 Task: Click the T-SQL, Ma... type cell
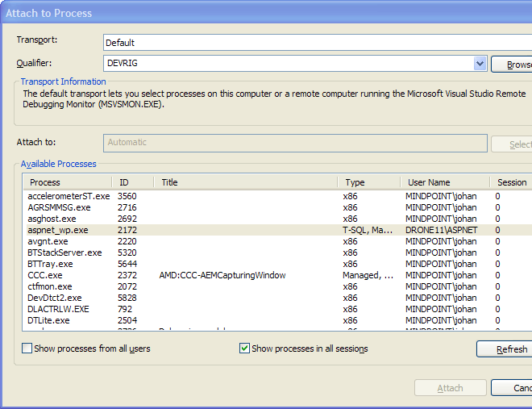coord(368,230)
